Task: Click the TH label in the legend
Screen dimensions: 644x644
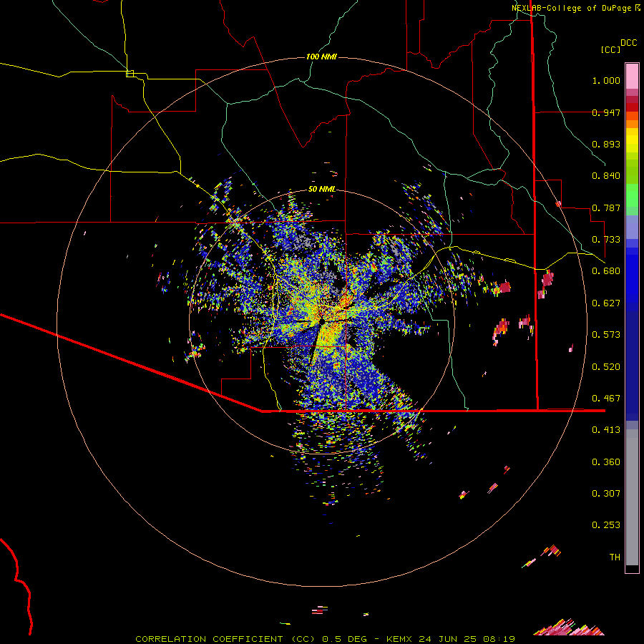Action: point(615,557)
